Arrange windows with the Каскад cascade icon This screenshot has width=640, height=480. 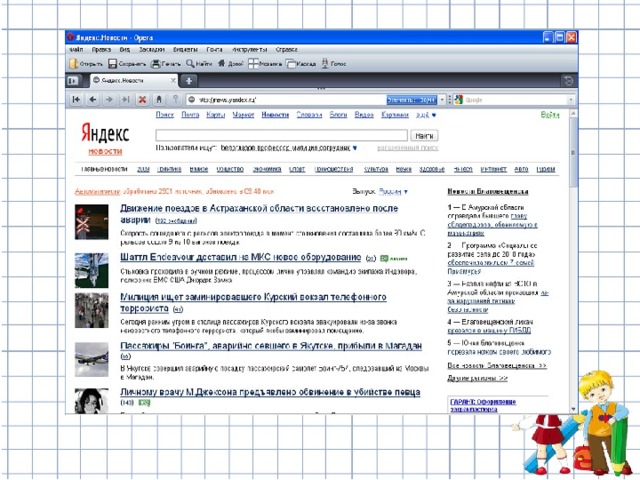(291, 64)
